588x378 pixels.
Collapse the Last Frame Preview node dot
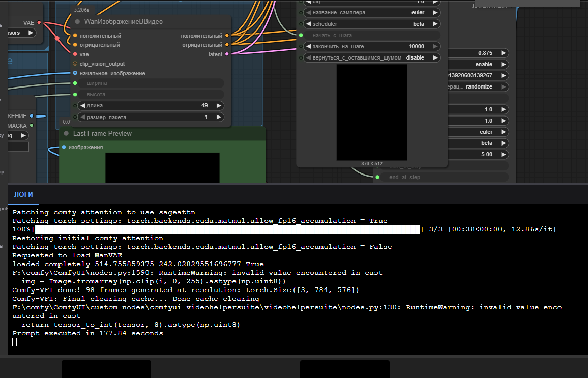[x=66, y=134]
